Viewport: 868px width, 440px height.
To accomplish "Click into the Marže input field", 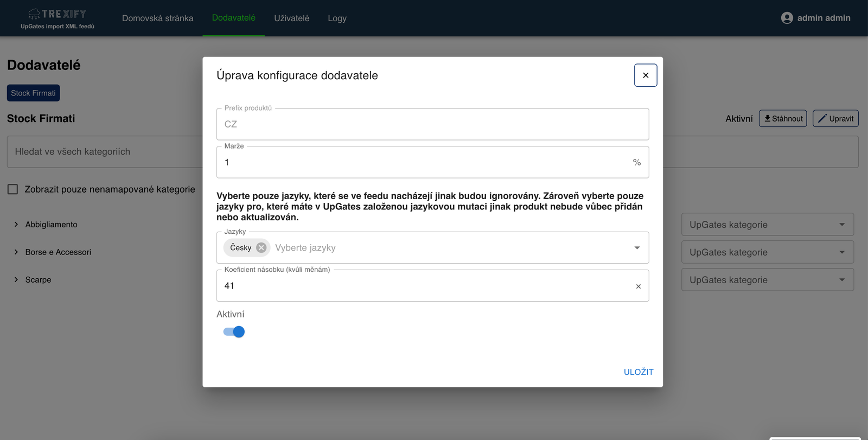I will coord(423,162).
